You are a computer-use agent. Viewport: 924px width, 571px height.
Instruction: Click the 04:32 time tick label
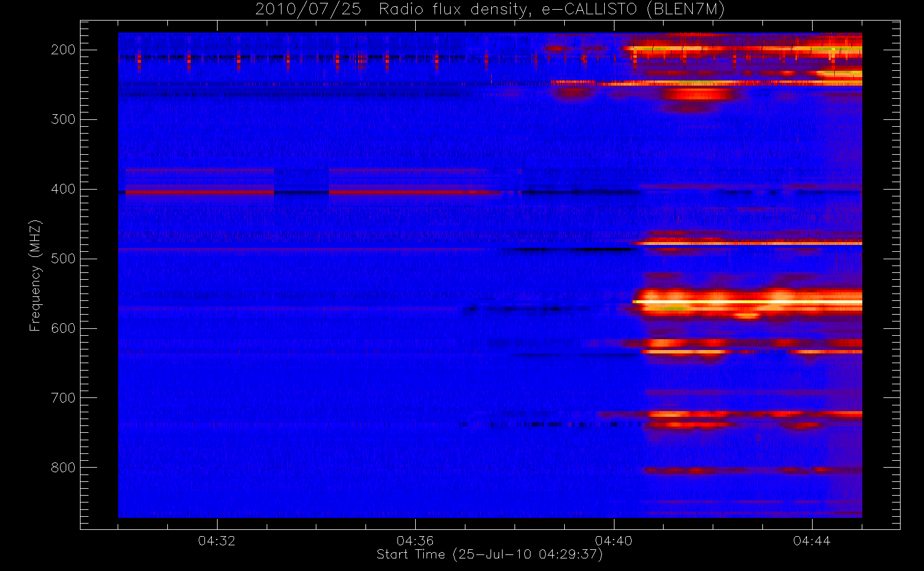click(x=216, y=541)
